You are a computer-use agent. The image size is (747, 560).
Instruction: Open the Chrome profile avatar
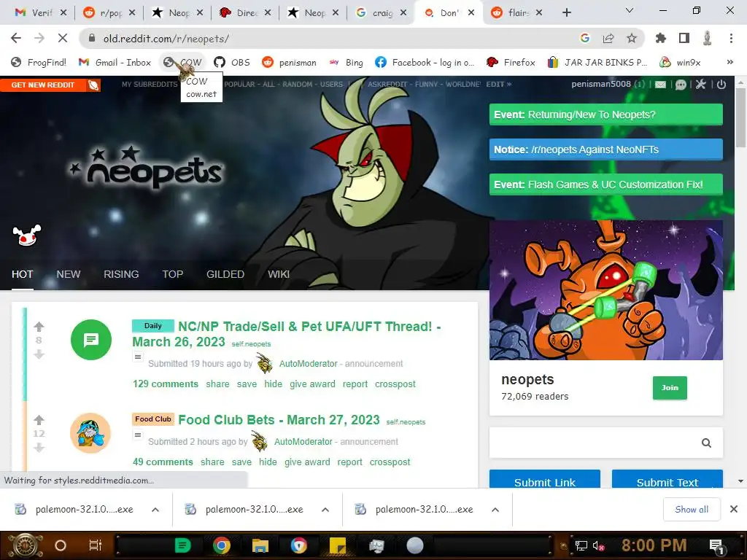point(708,38)
